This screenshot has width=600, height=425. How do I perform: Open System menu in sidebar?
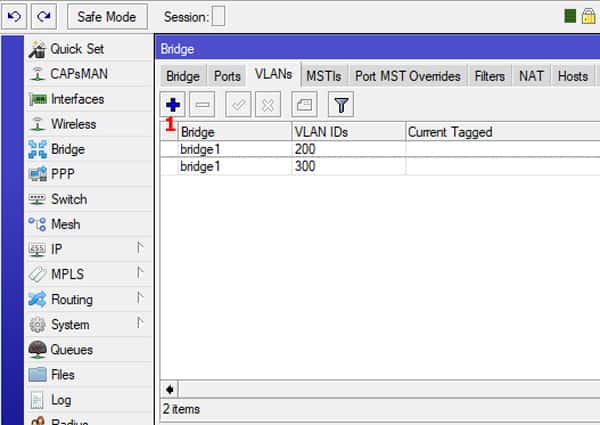tap(89, 324)
